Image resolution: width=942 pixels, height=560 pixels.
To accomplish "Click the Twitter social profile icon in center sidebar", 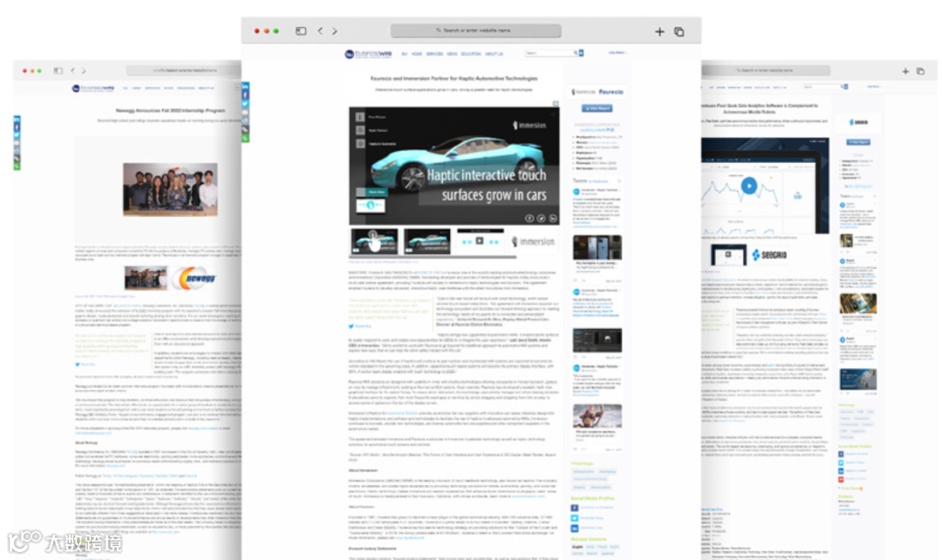I will pos(574,518).
